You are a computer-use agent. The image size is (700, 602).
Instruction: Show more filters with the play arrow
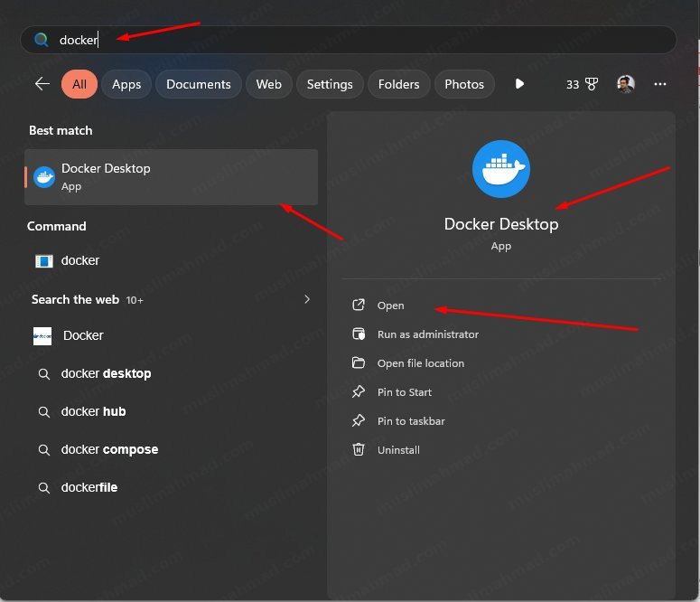click(x=519, y=84)
